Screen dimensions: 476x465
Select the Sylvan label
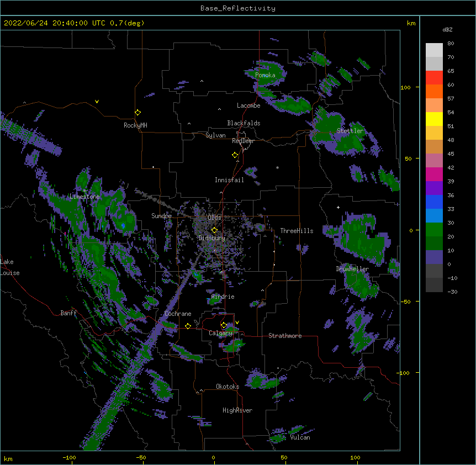point(215,135)
